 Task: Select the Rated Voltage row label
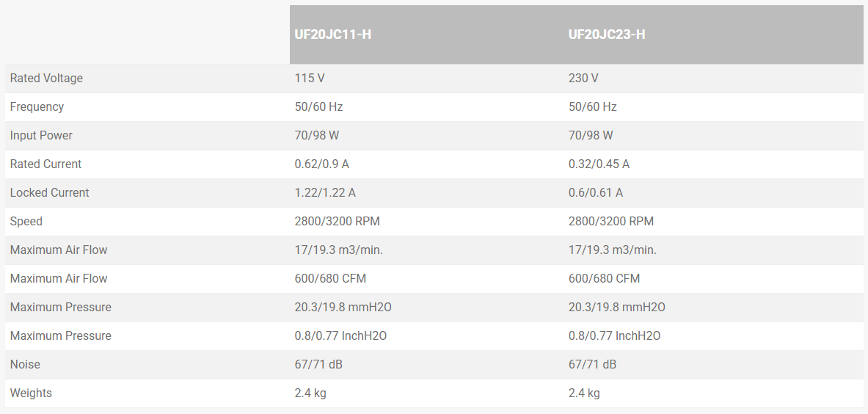[x=46, y=79]
